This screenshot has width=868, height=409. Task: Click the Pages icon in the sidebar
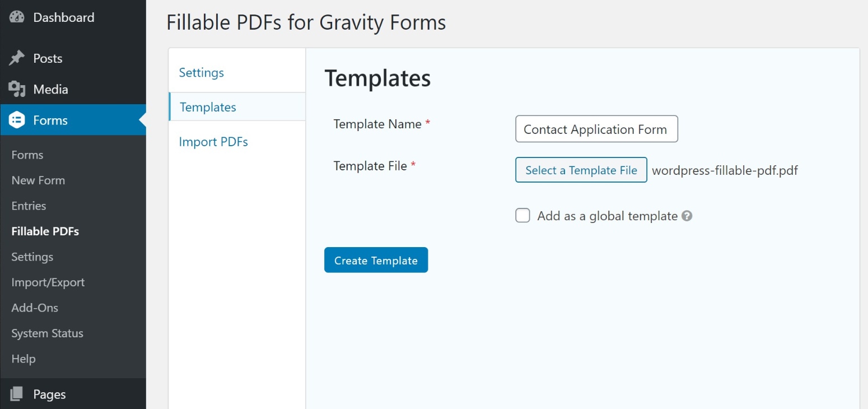pyautogui.click(x=17, y=394)
